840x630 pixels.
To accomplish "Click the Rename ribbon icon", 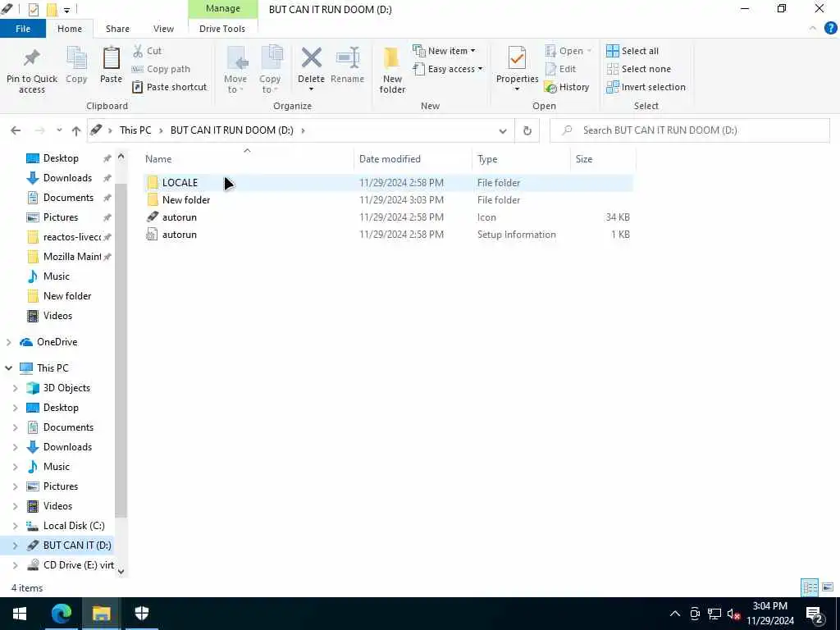I will 348,58.
